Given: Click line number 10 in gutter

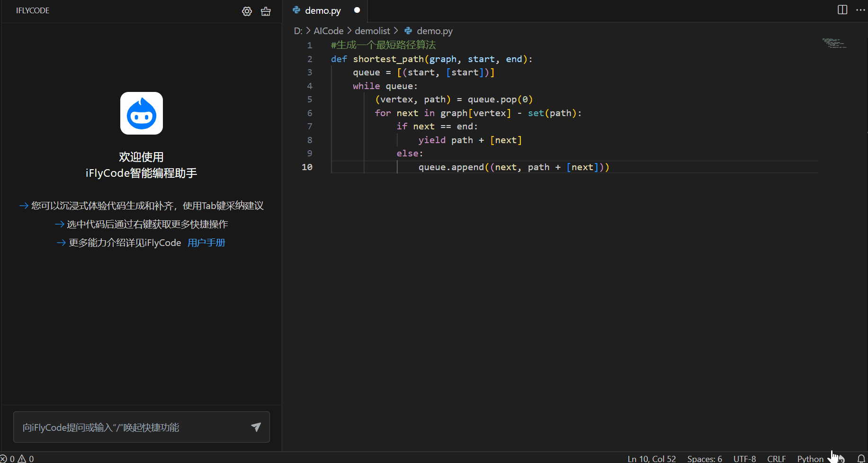Looking at the screenshot, I should (307, 167).
